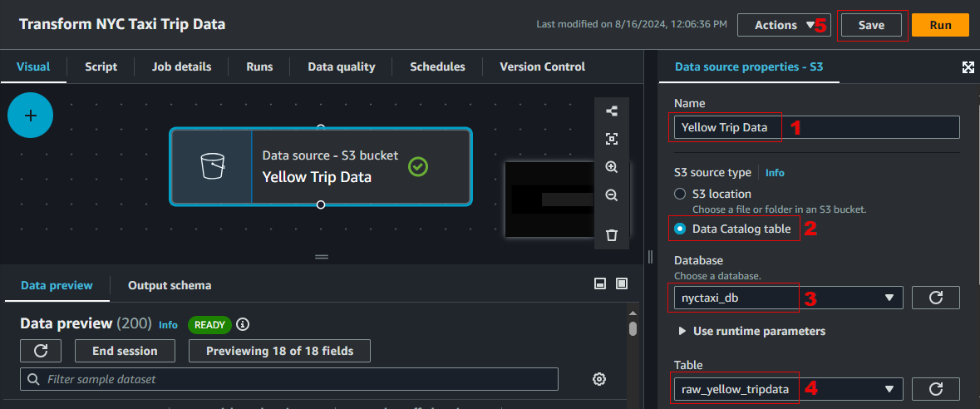Click the preview panel vertical scrollbar
The image size is (980, 409).
coord(633,328)
